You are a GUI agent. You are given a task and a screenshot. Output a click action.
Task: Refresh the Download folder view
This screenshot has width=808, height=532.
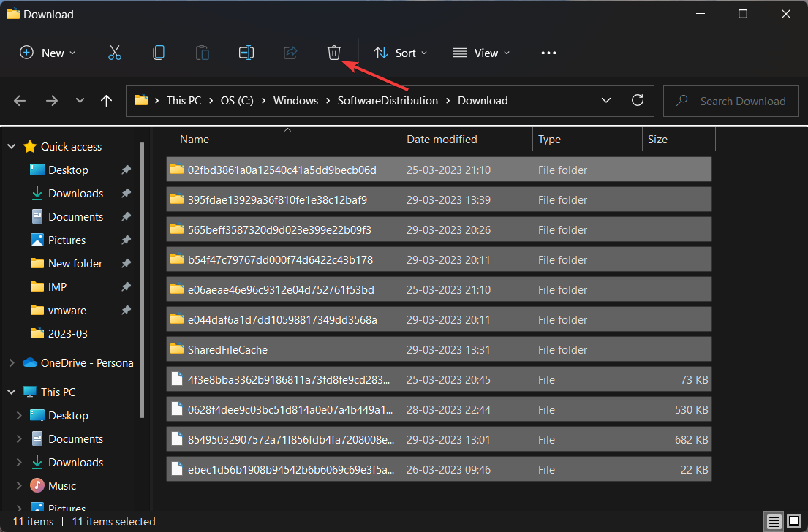pos(638,100)
